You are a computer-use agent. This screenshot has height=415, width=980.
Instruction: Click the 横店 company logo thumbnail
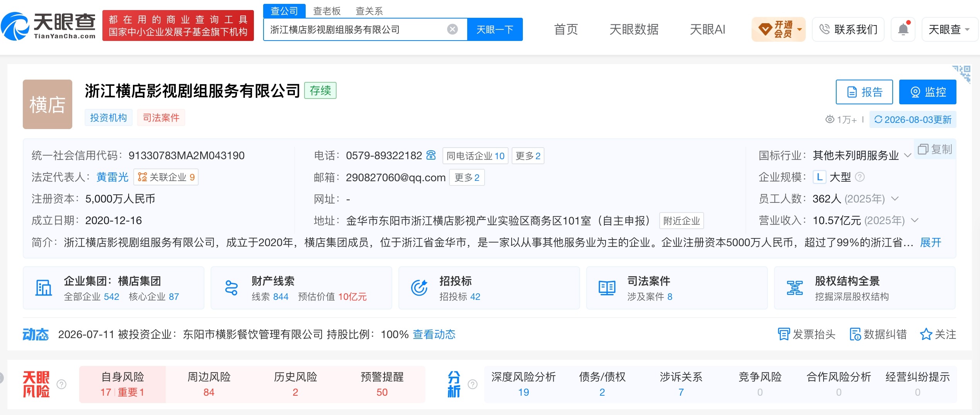48,104
